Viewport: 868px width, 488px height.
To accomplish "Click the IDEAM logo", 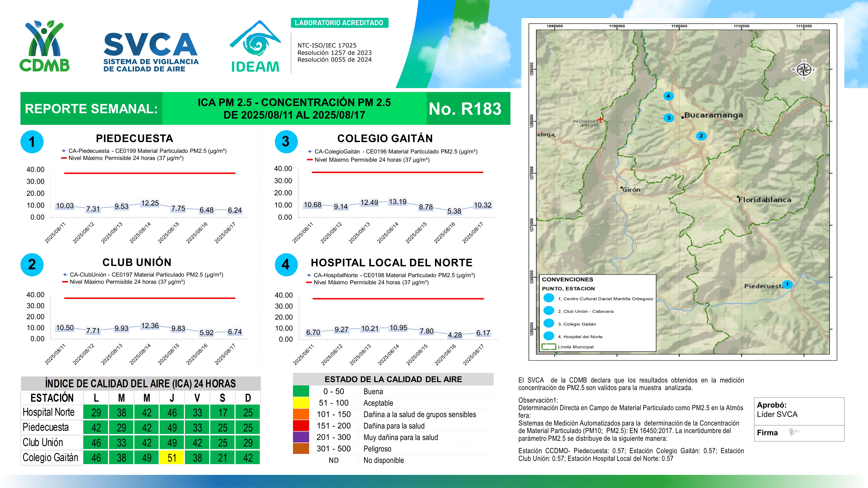I will (255, 47).
